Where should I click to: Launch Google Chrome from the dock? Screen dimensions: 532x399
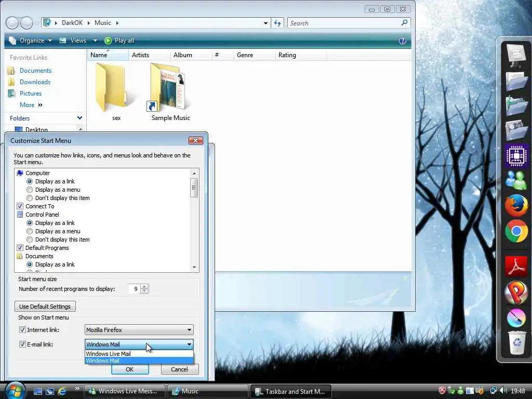516,231
